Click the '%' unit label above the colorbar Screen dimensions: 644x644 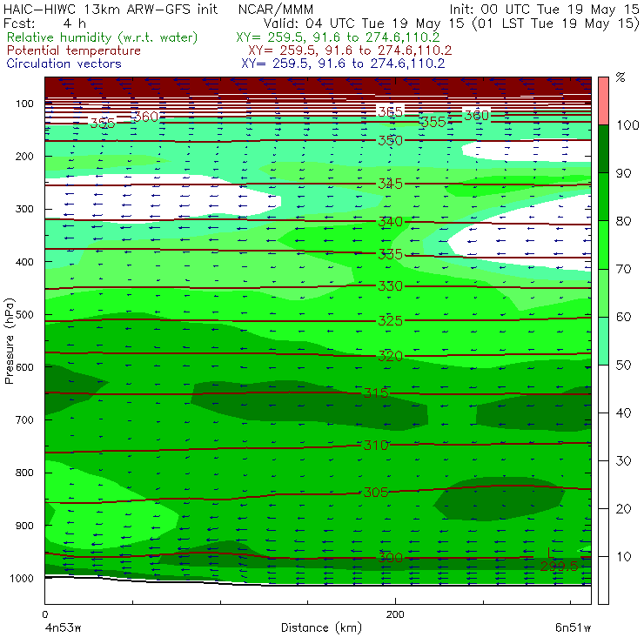(x=621, y=77)
